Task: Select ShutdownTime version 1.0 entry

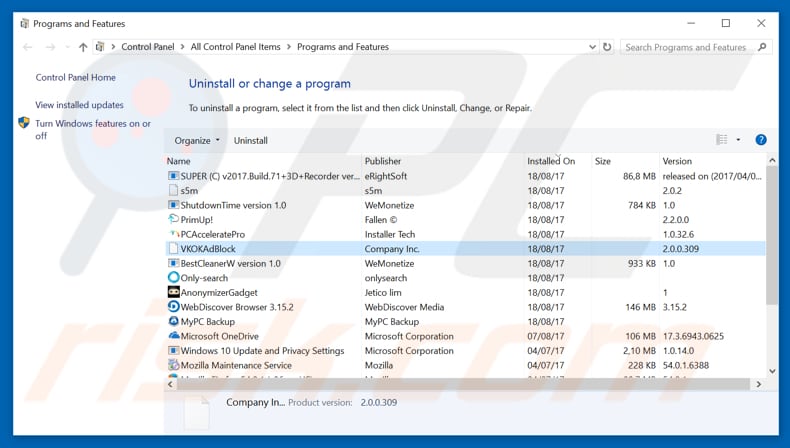Action: click(233, 205)
